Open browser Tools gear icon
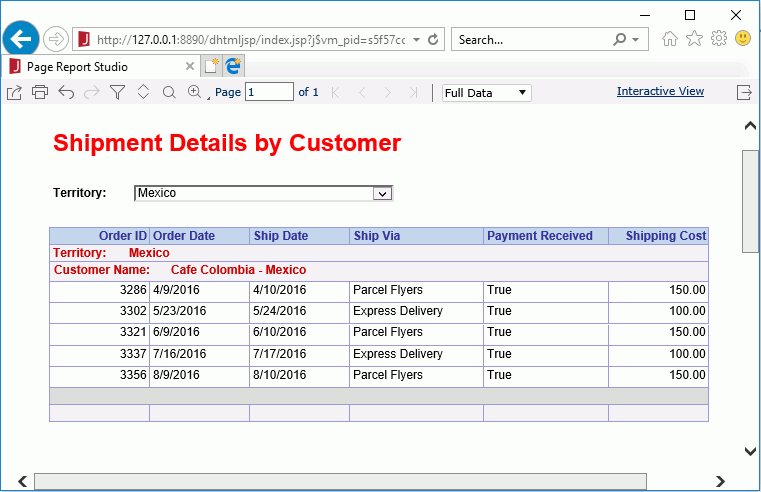This screenshot has width=761, height=492. (x=719, y=38)
